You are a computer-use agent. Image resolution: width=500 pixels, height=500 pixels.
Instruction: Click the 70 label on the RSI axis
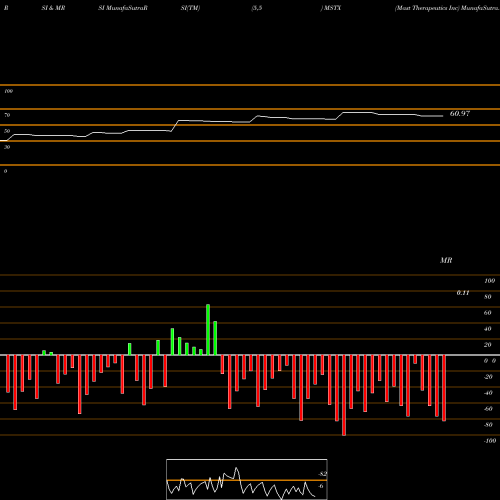click(x=7, y=115)
